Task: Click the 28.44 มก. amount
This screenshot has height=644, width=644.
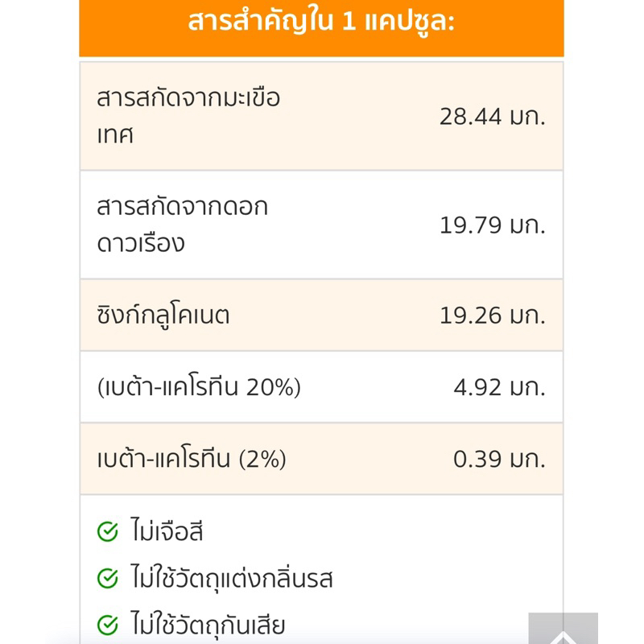Action: coord(492,117)
